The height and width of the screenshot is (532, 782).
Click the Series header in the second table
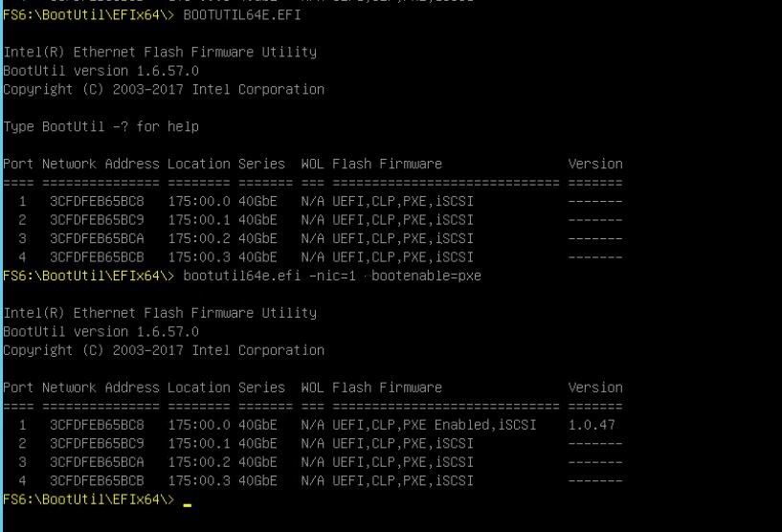[x=261, y=388]
